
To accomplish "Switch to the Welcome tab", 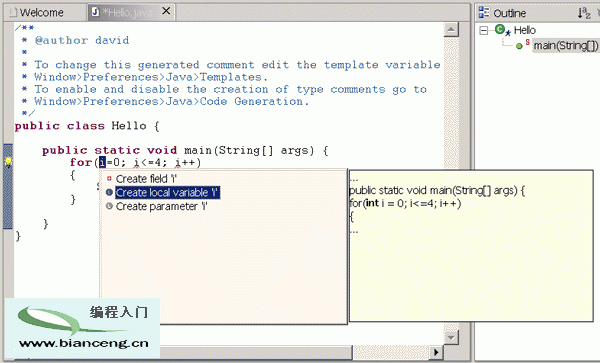I will pos(41,13).
